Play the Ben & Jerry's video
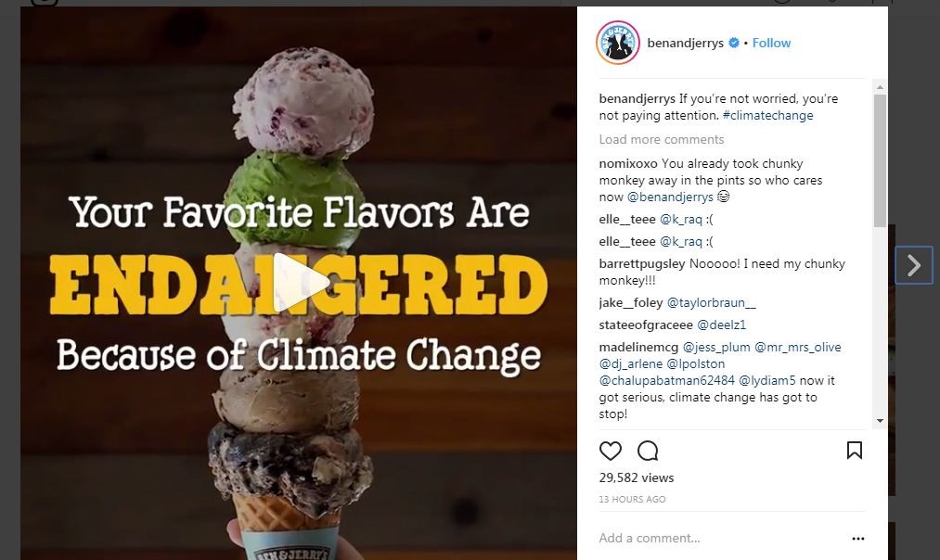Screen dimensions: 940x560 pyautogui.click(x=299, y=283)
